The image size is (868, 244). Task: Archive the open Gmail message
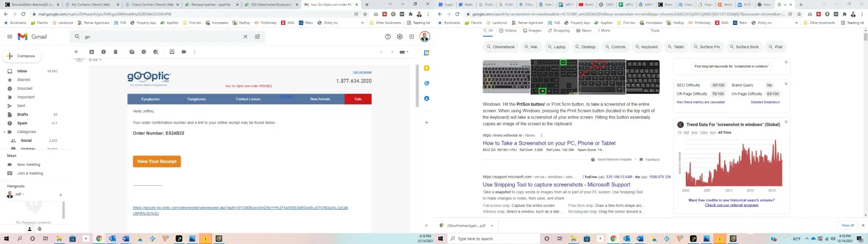(92, 52)
